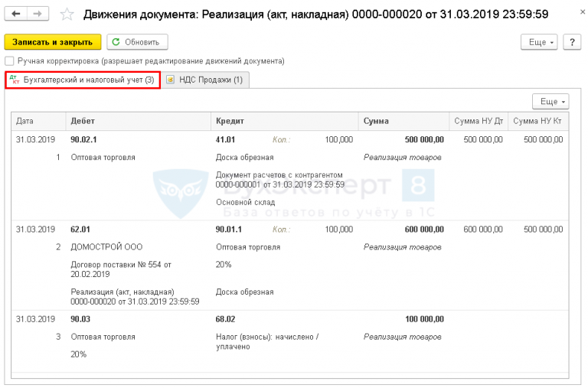Click Сумма НУ Дт value 600 000,00
The height and width of the screenshot is (388, 588).
[483, 229]
